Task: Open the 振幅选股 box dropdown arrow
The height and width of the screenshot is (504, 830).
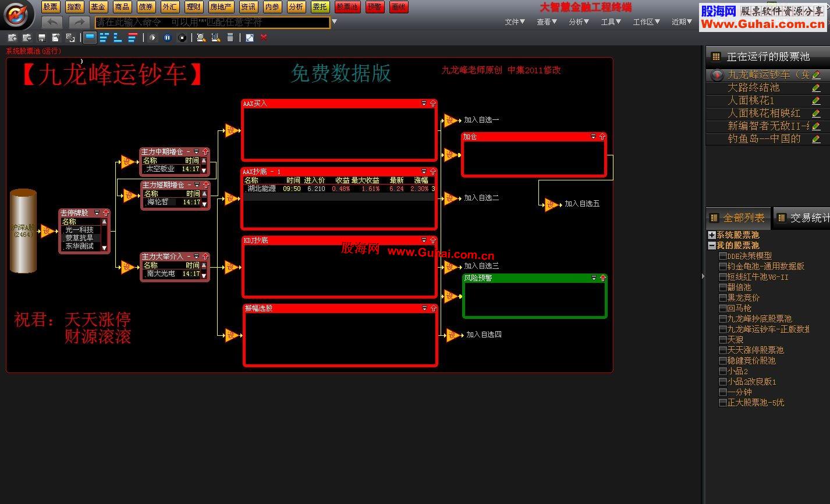Action: tap(424, 308)
